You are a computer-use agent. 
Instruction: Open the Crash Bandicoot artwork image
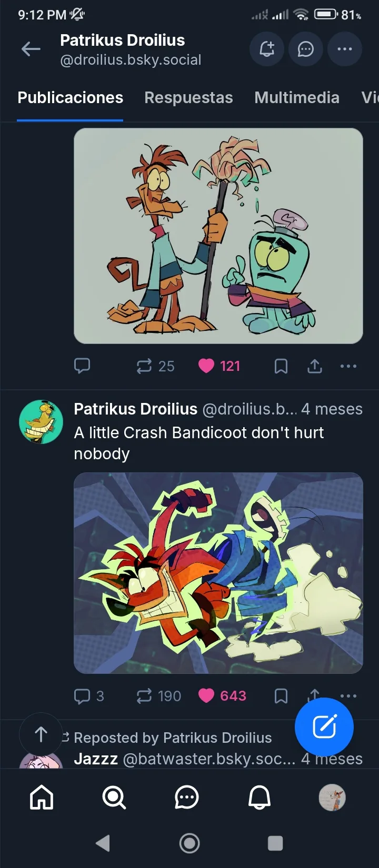coord(218,573)
